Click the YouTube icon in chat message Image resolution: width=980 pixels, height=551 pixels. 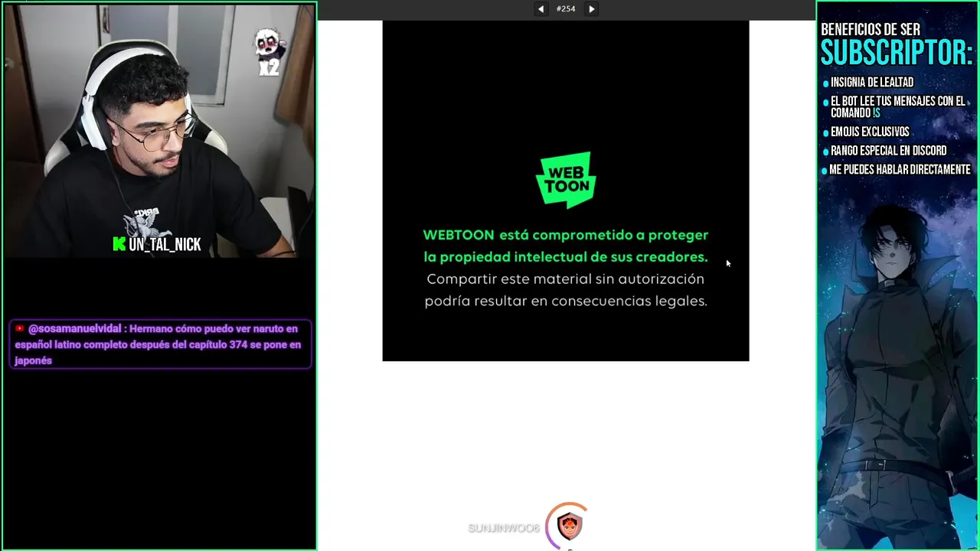(20, 329)
